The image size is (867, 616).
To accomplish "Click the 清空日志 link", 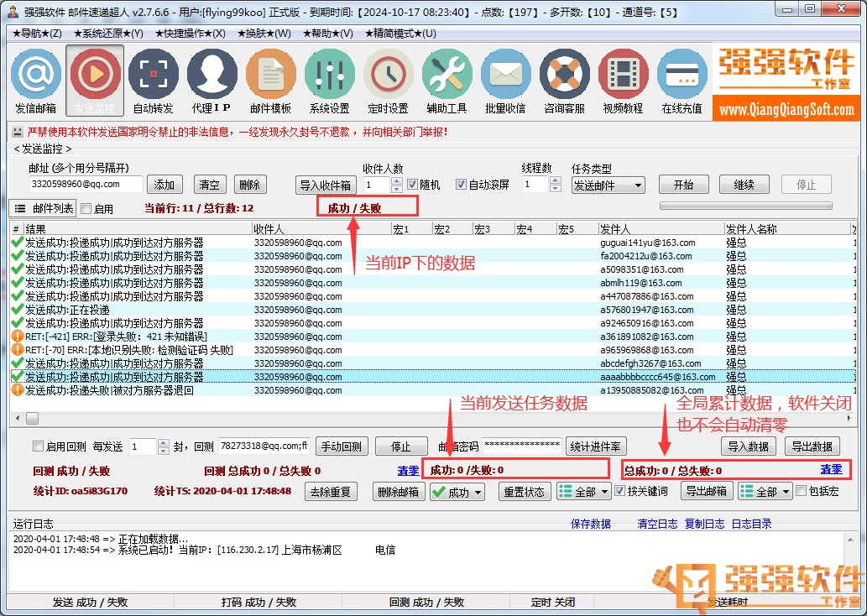I will (x=657, y=524).
